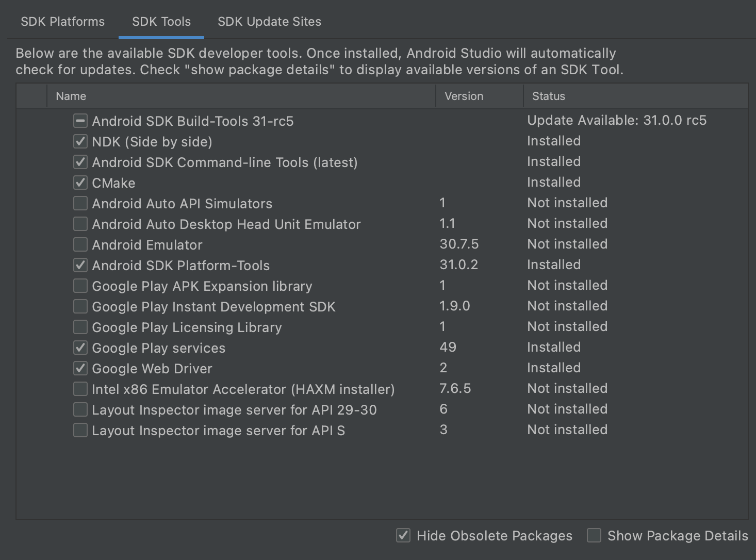The image size is (756, 560).
Task: Uncheck the CMake checkbox
Action: [x=80, y=183]
